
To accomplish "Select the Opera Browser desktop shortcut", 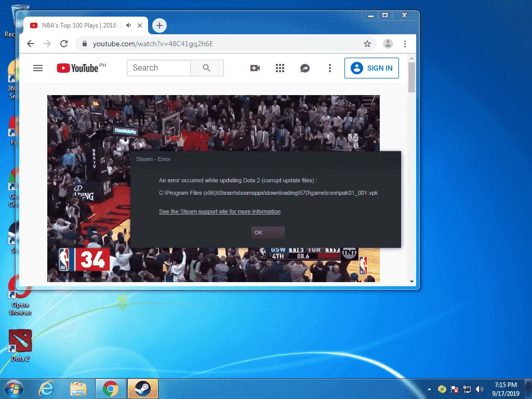I will coord(20,295).
